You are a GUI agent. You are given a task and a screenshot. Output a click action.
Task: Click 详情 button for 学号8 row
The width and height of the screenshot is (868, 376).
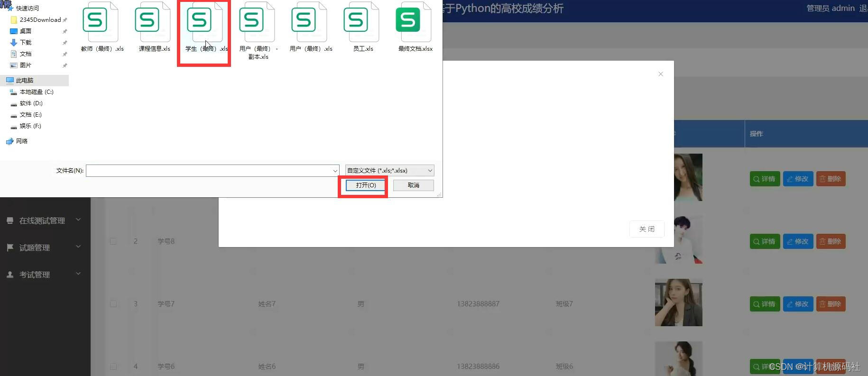tap(765, 241)
